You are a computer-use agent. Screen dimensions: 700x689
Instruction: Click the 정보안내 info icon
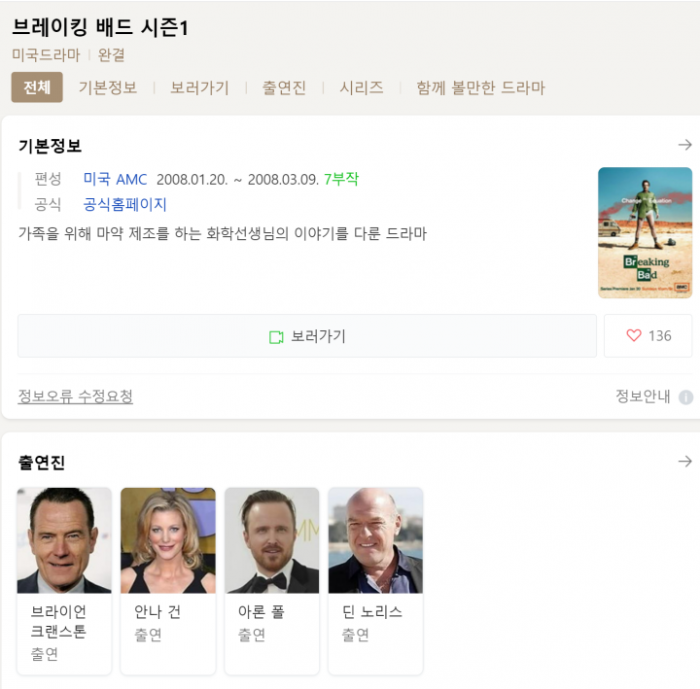(686, 397)
